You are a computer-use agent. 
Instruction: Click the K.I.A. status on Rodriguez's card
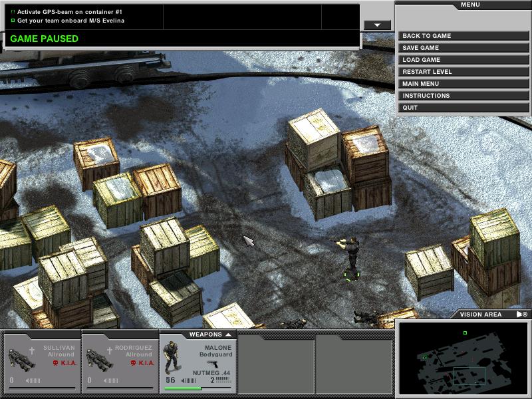click(146, 363)
